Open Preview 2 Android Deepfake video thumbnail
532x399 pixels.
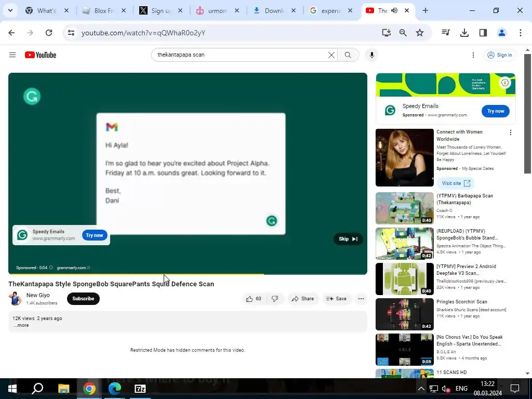[x=404, y=279]
